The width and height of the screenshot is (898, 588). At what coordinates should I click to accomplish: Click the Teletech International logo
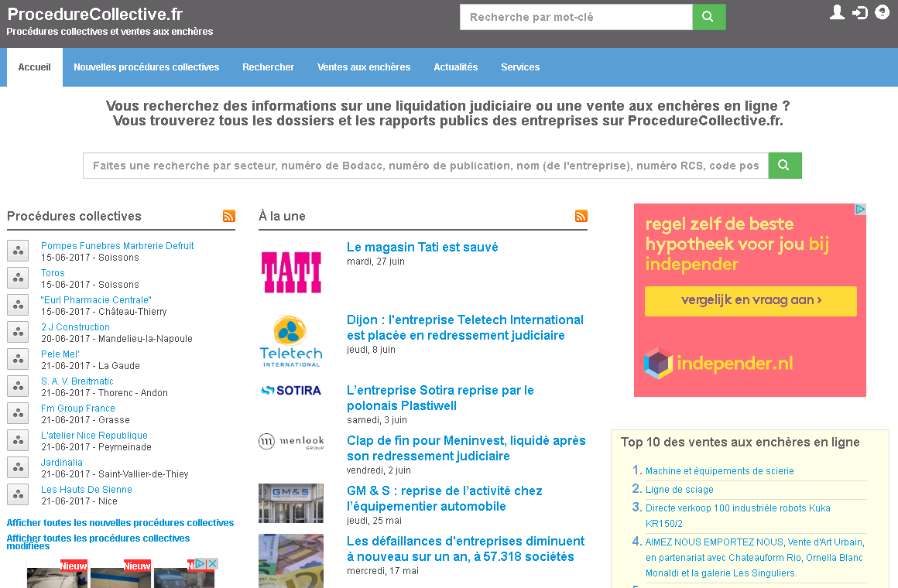(x=291, y=341)
